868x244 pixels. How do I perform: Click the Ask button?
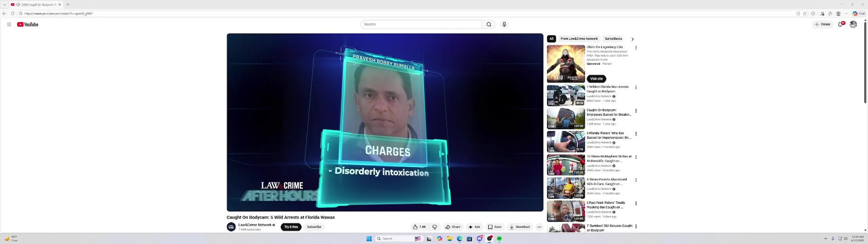[x=474, y=227]
